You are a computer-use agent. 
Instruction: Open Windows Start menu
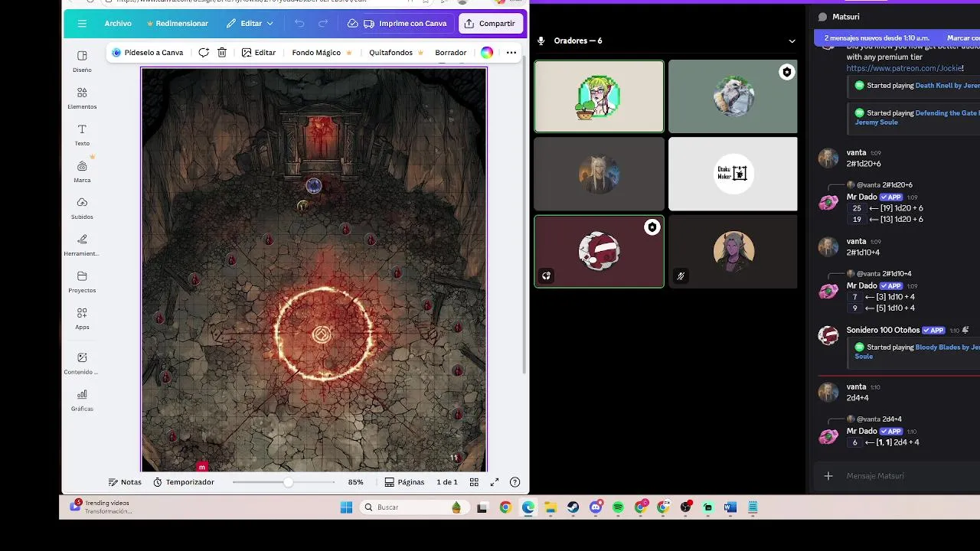[346, 507]
